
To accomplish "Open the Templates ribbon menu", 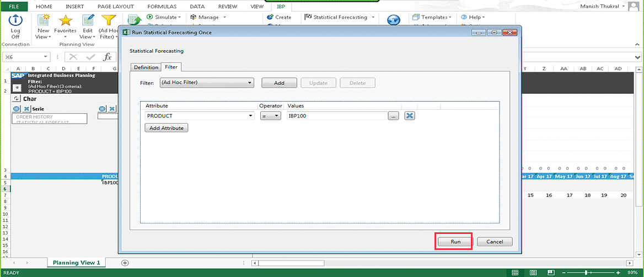I will coord(432,17).
